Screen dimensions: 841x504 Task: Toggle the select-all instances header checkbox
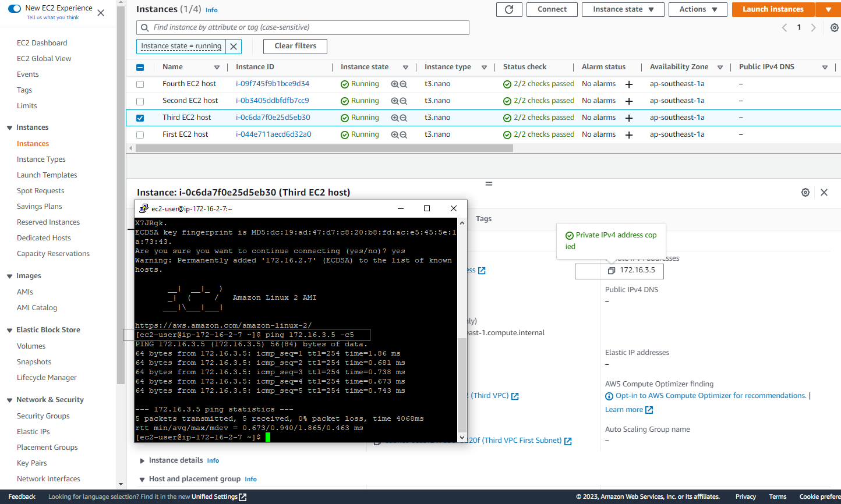pos(140,67)
